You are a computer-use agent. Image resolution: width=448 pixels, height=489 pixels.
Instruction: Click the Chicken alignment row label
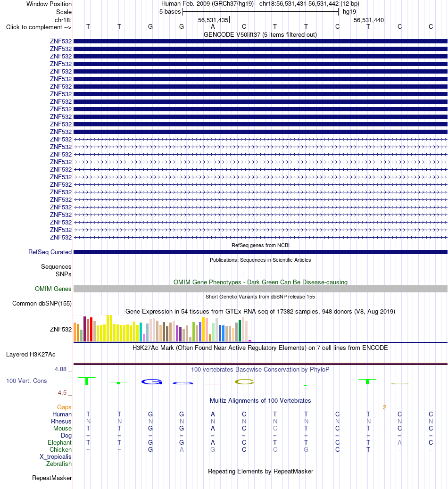tap(60, 450)
